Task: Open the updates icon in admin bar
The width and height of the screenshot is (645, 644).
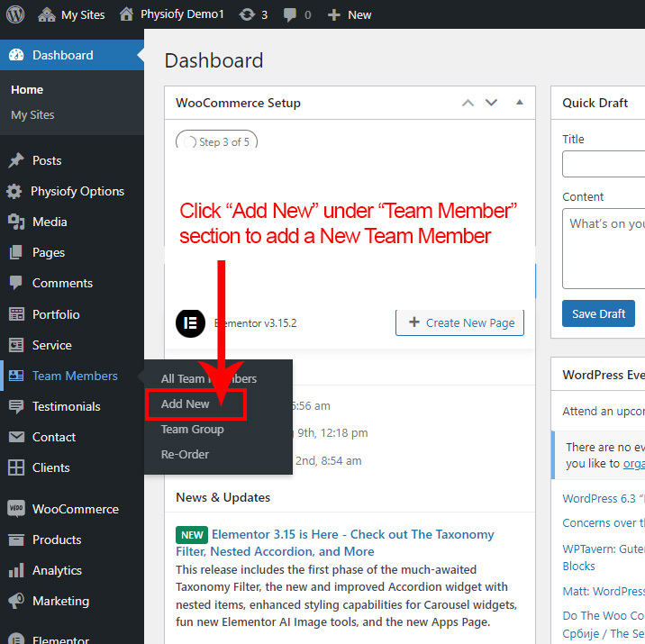Action: click(x=246, y=14)
